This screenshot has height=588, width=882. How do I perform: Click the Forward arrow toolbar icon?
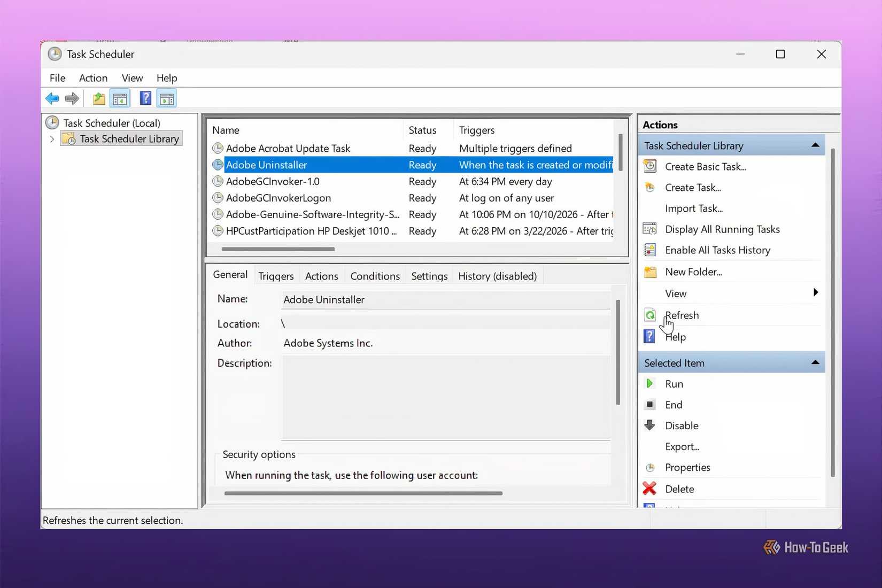[x=72, y=98]
